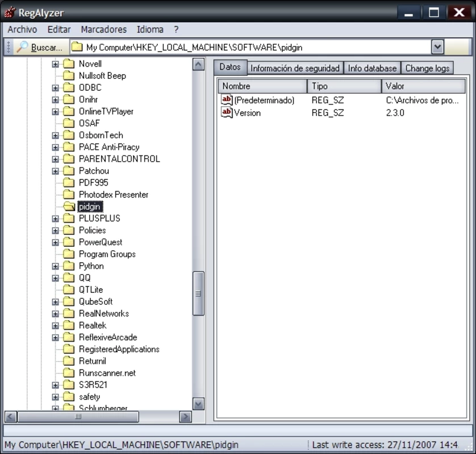
Task: Click the folder icon next to Python
Action: click(69, 266)
